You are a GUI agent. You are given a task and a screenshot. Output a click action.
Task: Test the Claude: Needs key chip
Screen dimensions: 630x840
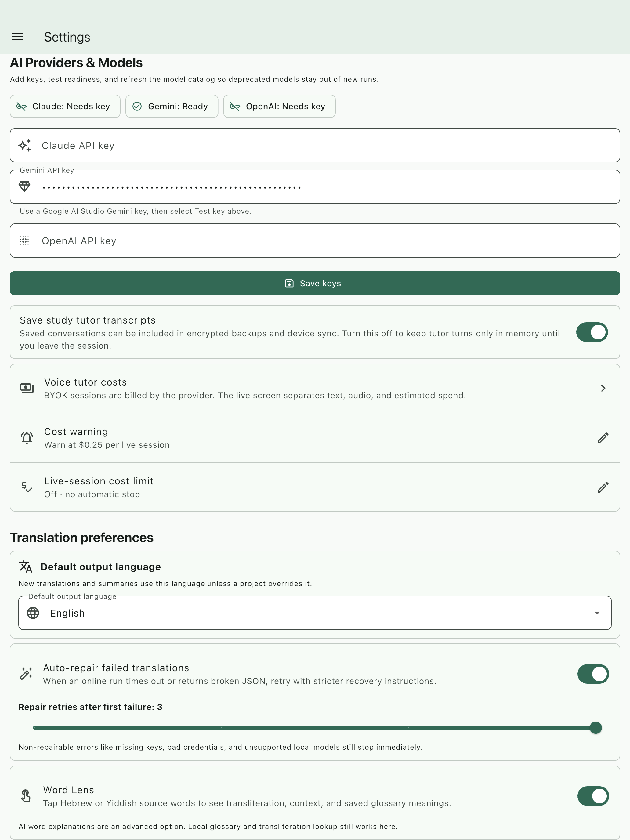tap(65, 106)
